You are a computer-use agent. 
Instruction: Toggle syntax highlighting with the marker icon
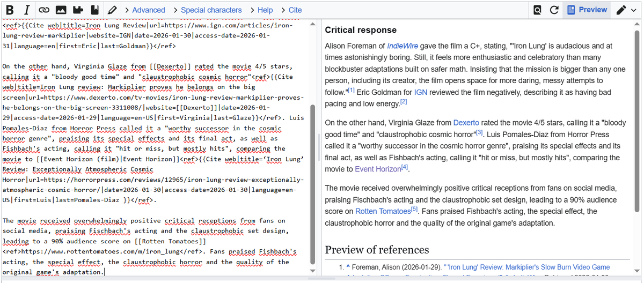(x=112, y=10)
